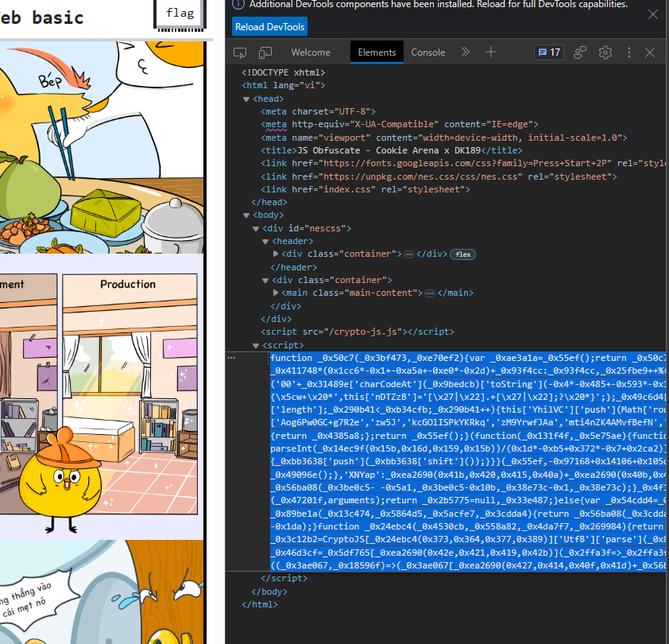Open the 17 issues counter
The height and width of the screenshot is (644, 669).
pos(549,52)
